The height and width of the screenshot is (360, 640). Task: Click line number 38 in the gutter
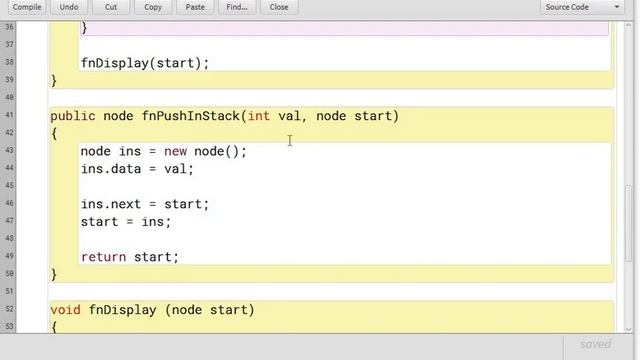tap(9, 62)
